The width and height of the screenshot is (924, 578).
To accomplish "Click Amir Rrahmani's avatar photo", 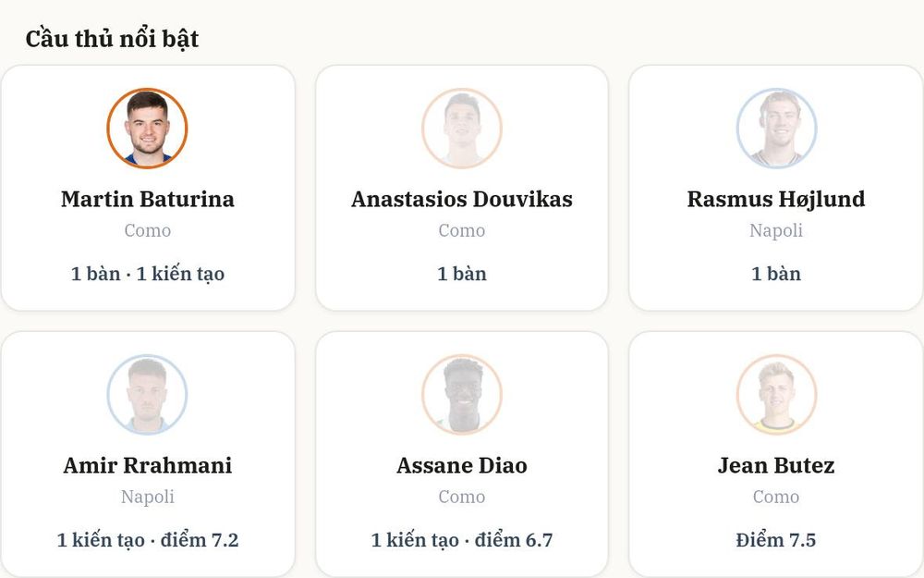I will click(147, 395).
